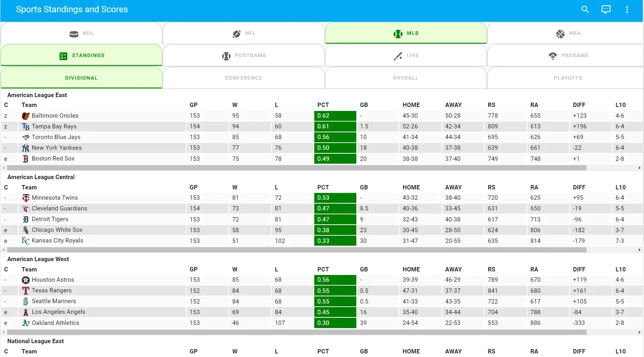Image resolution: width=644 pixels, height=357 pixels.
Task: Click the 'American League West' division heading
Action: 38,259
